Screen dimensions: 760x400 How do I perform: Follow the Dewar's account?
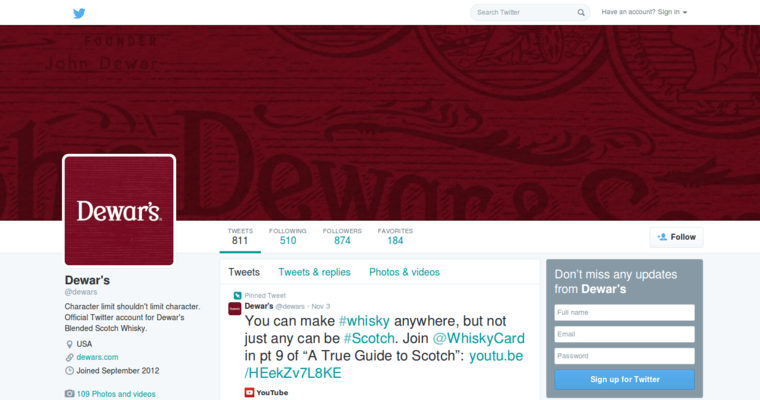point(676,237)
